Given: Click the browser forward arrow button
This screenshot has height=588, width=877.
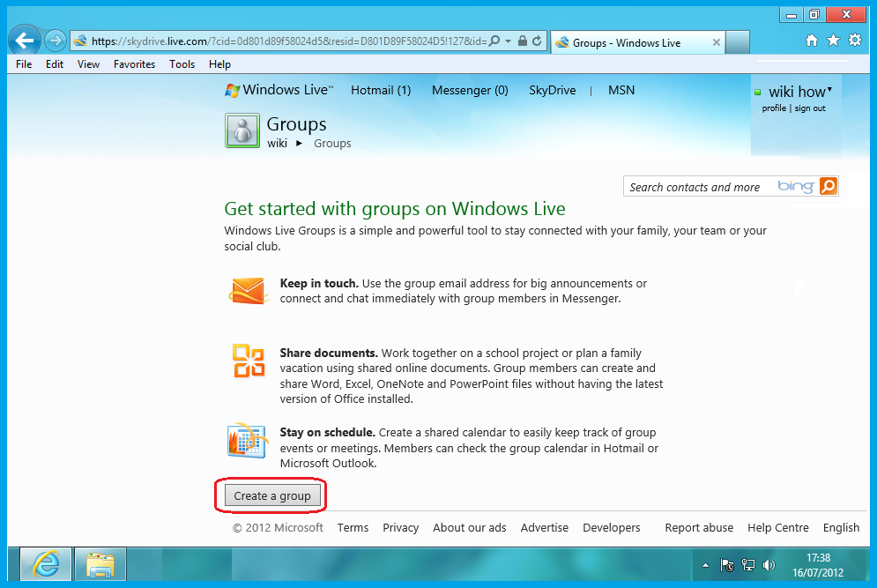Looking at the screenshot, I should pyautogui.click(x=55, y=41).
